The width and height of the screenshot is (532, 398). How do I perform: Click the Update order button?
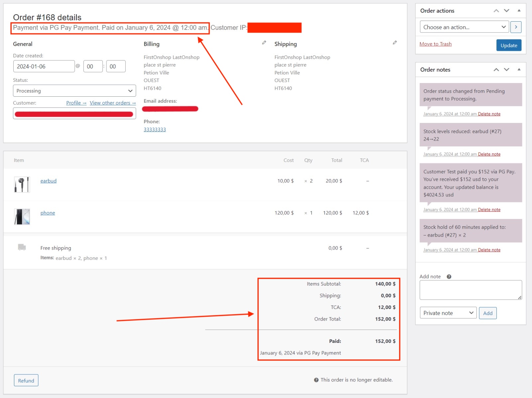pos(509,46)
